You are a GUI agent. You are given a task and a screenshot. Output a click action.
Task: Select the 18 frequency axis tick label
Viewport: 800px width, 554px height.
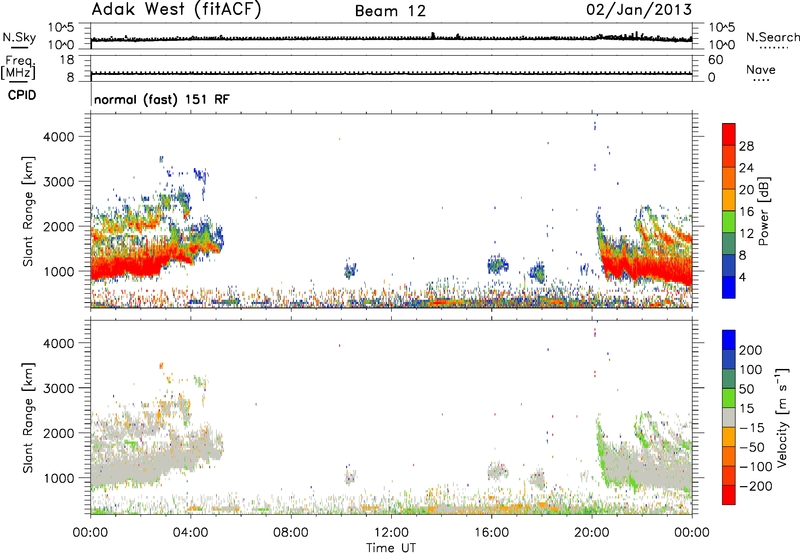click(66, 60)
